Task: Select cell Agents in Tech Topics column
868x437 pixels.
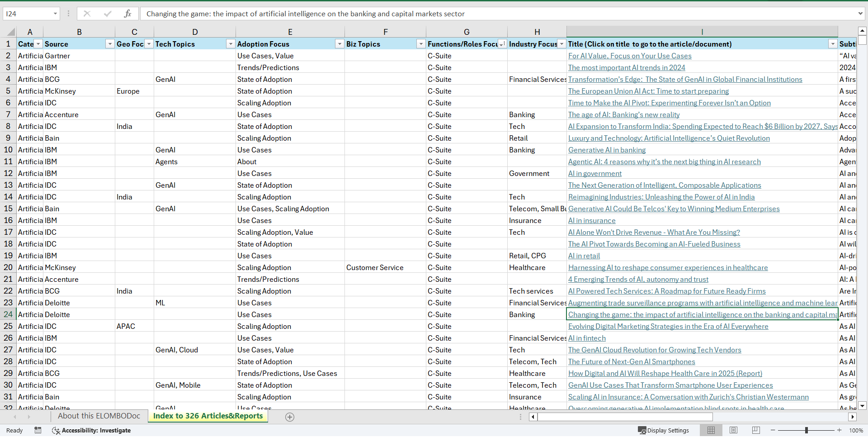Action: pos(195,162)
